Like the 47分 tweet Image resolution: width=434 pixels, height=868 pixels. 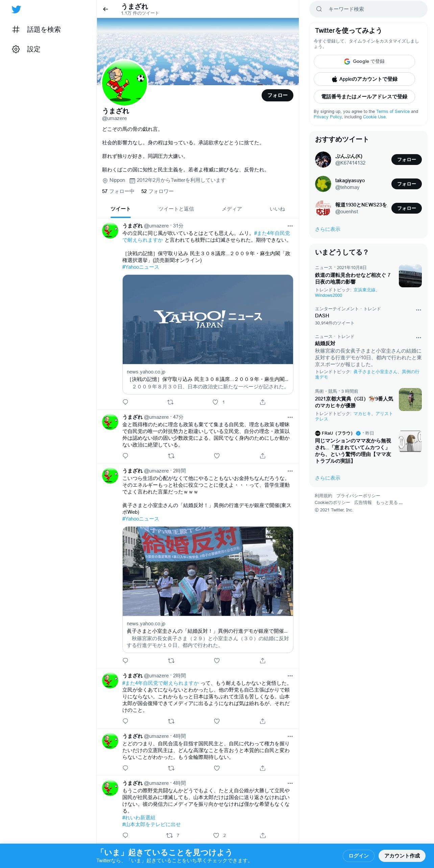[217, 456]
